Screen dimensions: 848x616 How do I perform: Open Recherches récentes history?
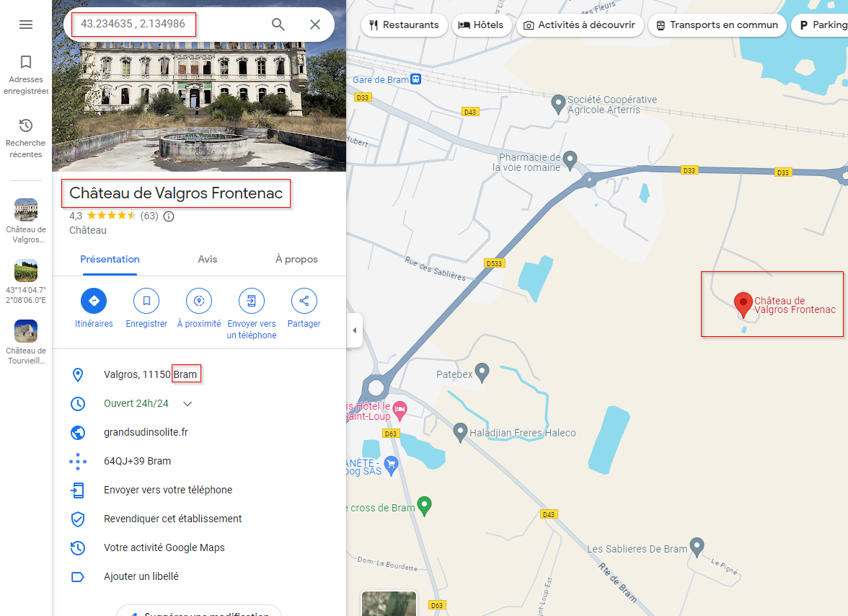pos(26,138)
